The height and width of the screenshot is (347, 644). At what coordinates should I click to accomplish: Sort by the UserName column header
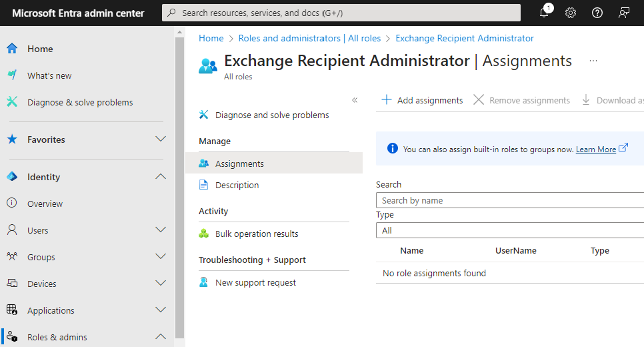coord(515,250)
